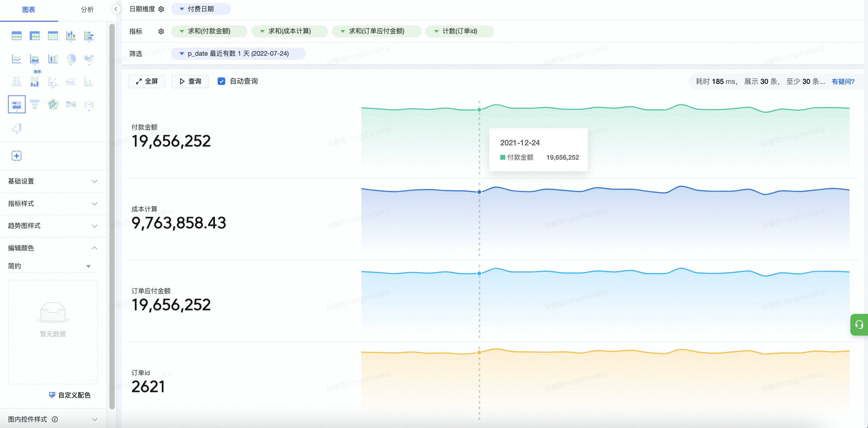Open the 有疑问? help link
The image size is (868, 428).
tap(843, 82)
